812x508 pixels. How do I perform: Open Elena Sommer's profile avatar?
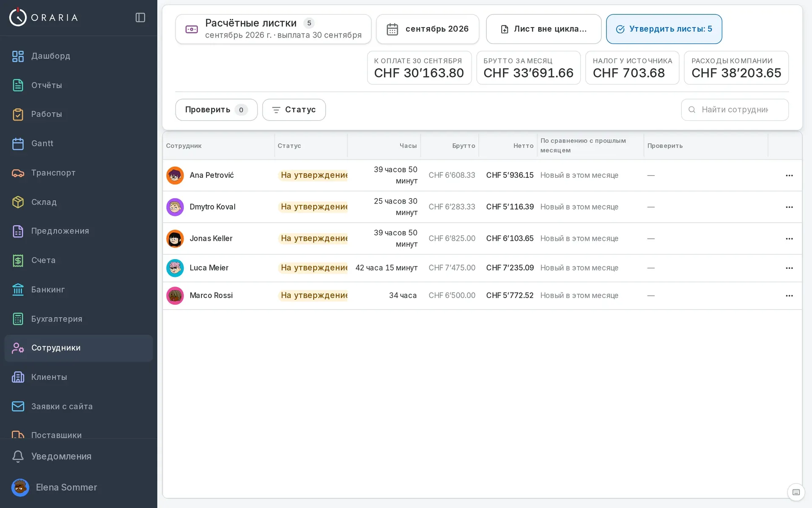(20, 487)
